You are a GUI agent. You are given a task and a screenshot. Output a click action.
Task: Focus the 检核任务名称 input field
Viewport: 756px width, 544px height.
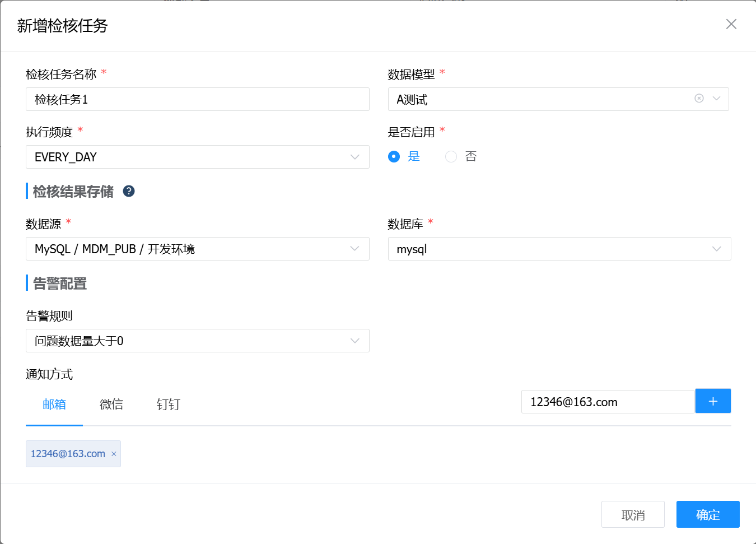coord(197,99)
